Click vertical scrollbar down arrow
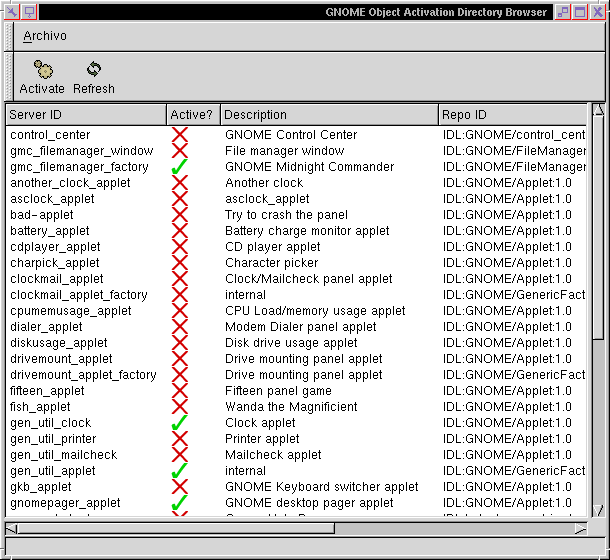The height and width of the screenshot is (560, 610). (599, 510)
